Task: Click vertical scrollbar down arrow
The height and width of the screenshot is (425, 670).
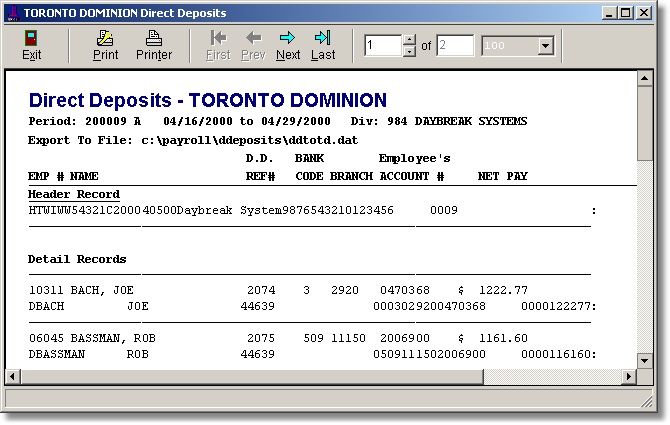Action: (644, 361)
